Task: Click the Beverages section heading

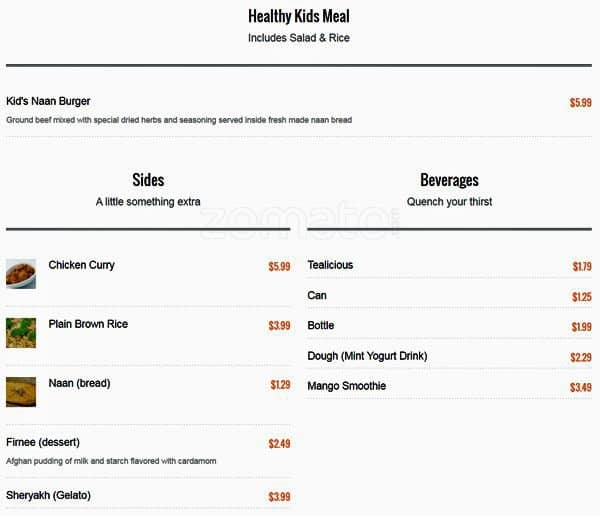Action: coord(449,180)
